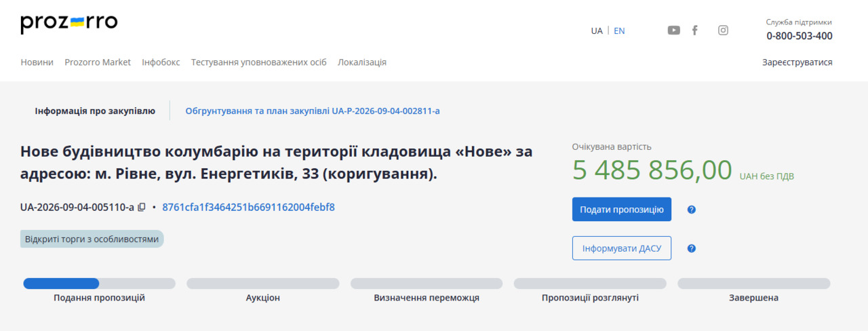Open Інфобокс navigation item
This screenshot has height=331, width=868.
[161, 62]
